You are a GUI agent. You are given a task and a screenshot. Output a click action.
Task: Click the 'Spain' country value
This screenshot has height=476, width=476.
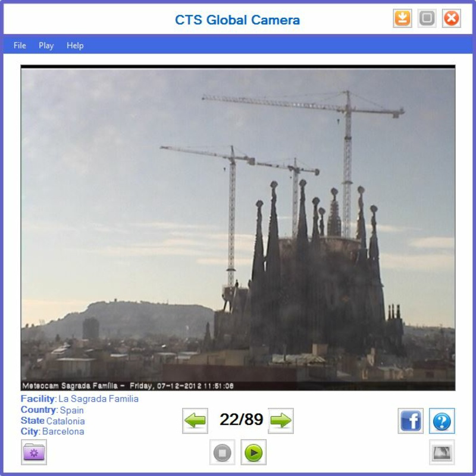[71, 410]
